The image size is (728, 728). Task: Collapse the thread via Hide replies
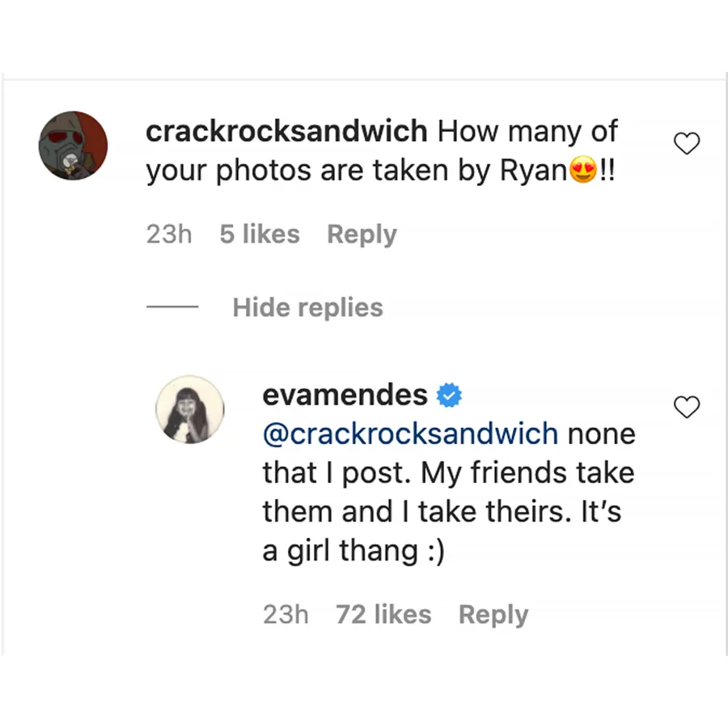307,307
